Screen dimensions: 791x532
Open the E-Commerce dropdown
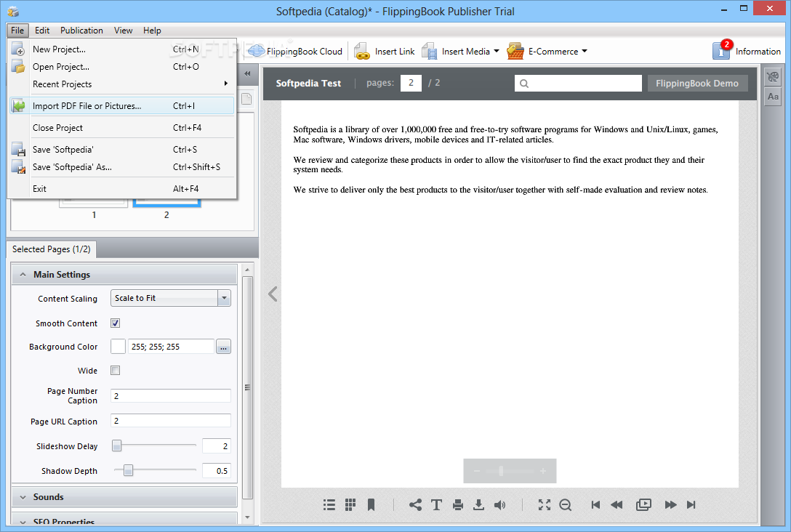[547, 51]
